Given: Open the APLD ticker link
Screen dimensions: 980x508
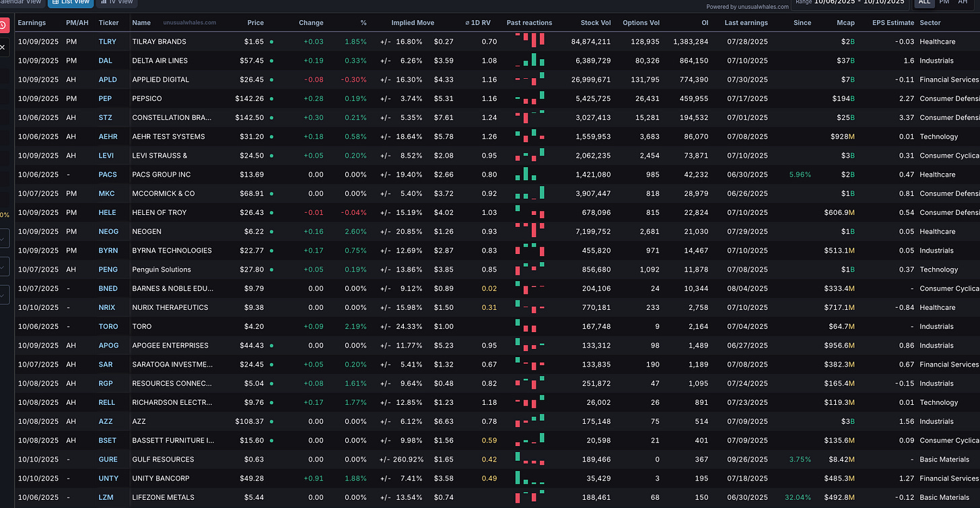Looking at the screenshot, I should coord(108,80).
